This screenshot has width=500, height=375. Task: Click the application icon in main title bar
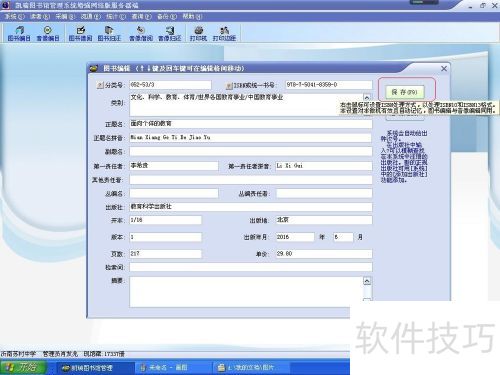click(5, 5)
